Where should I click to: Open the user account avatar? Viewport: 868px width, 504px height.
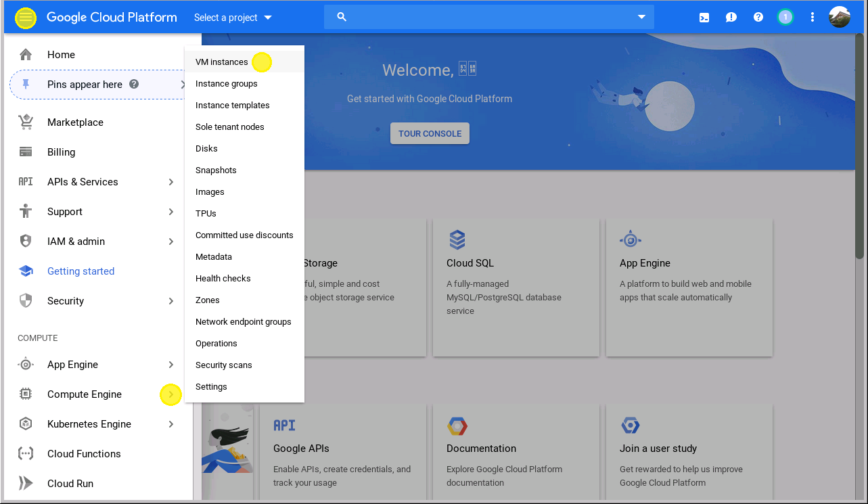(840, 18)
